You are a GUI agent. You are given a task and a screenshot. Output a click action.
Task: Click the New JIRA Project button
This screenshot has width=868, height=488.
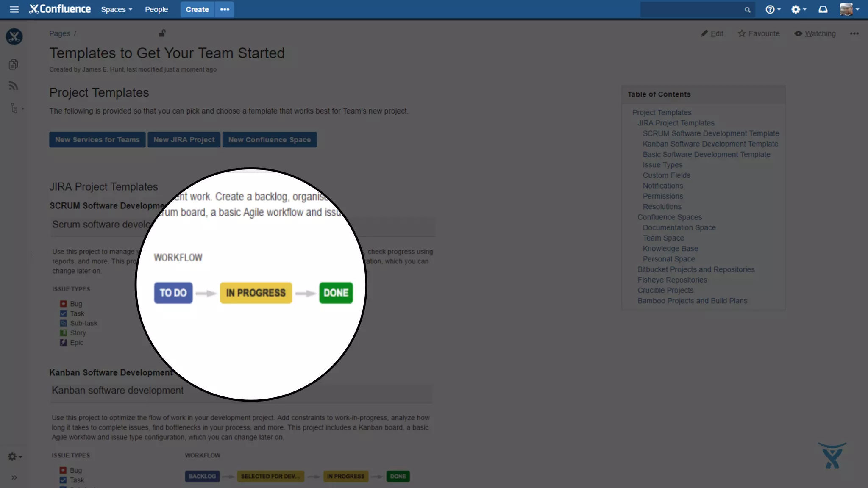point(184,140)
